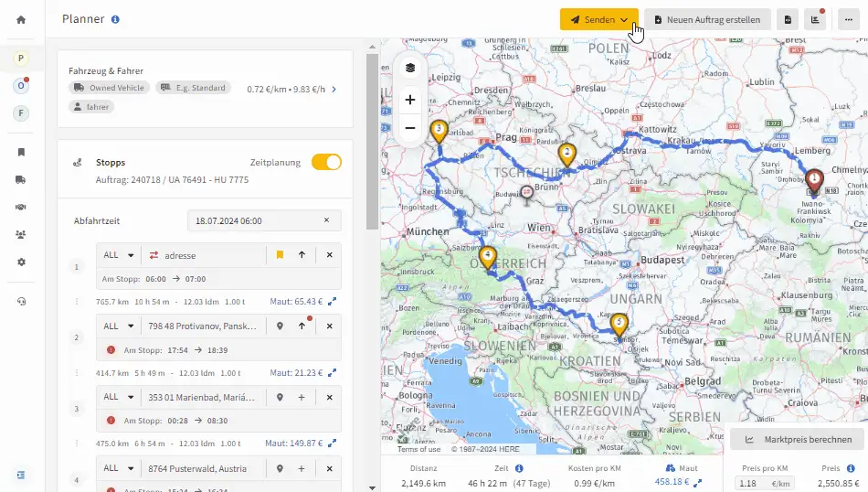
Task: Open ALL dropdown on Protivanov stop
Action: (119, 326)
